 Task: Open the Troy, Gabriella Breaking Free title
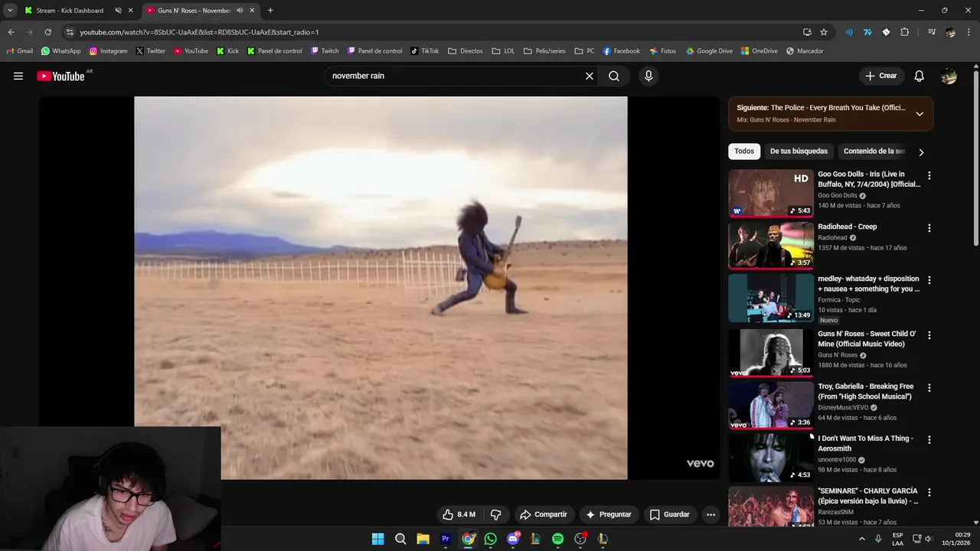coord(865,391)
